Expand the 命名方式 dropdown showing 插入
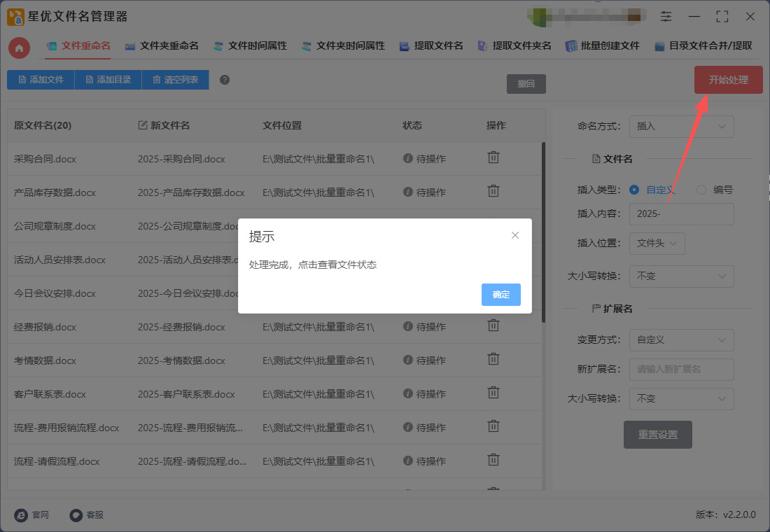 pyautogui.click(x=681, y=127)
